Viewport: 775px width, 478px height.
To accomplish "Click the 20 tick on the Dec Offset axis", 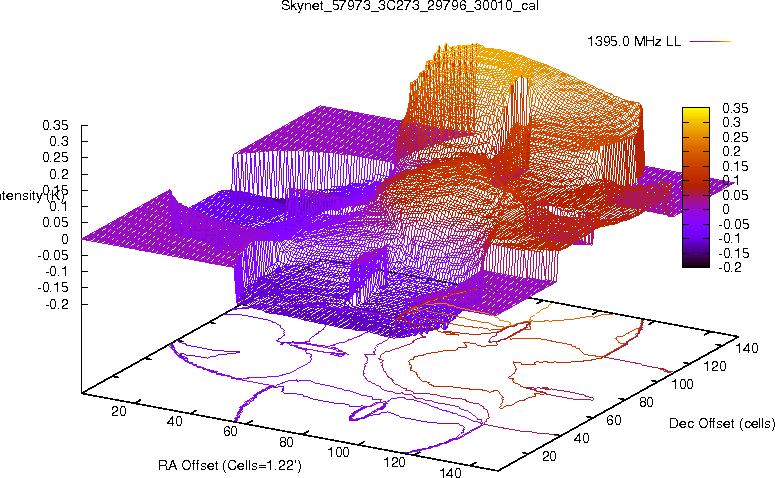I will pyautogui.click(x=549, y=456).
